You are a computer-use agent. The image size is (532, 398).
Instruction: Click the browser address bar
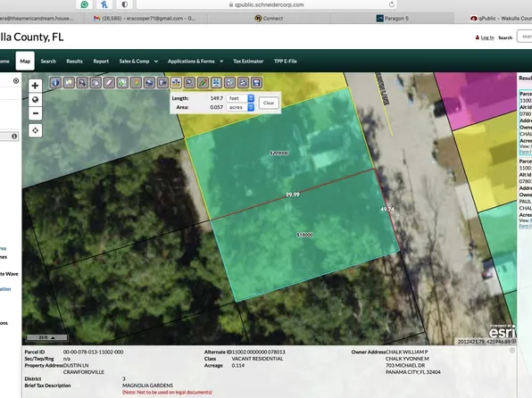pyautogui.click(x=266, y=4)
